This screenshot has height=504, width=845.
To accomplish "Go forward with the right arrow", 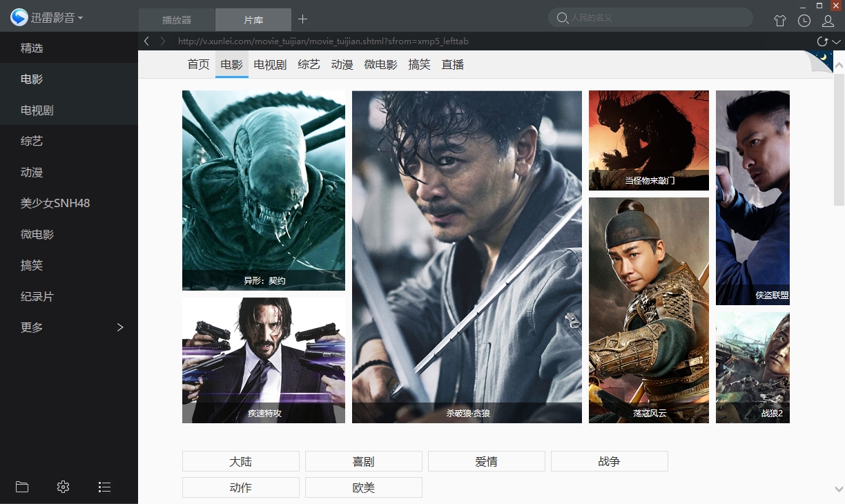I will pyautogui.click(x=163, y=41).
